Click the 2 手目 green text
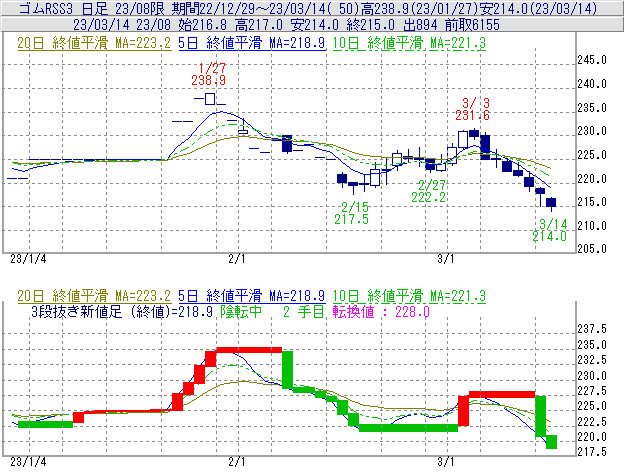Screen dimensions: 624x475 304,311
